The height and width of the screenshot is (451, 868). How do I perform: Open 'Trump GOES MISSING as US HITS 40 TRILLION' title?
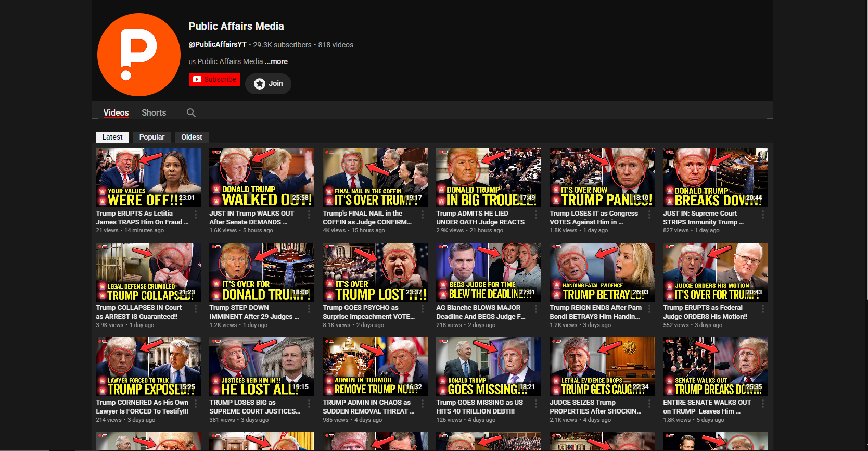pyautogui.click(x=479, y=407)
